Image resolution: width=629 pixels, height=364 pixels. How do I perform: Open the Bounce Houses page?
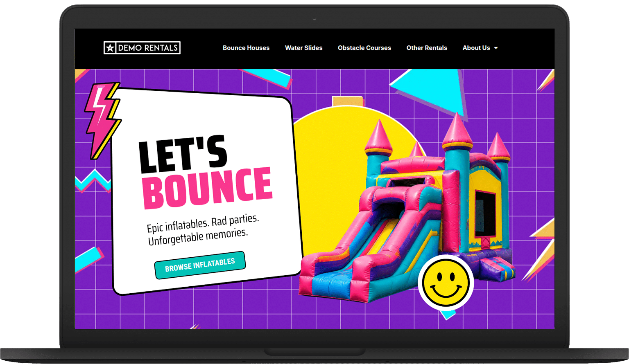coord(246,48)
